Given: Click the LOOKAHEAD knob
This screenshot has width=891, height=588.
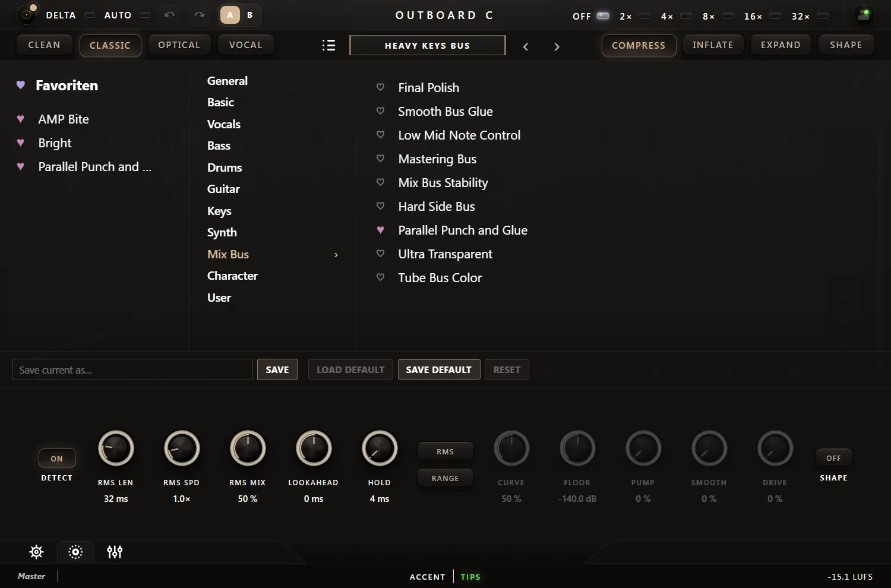Looking at the screenshot, I should pos(314,448).
